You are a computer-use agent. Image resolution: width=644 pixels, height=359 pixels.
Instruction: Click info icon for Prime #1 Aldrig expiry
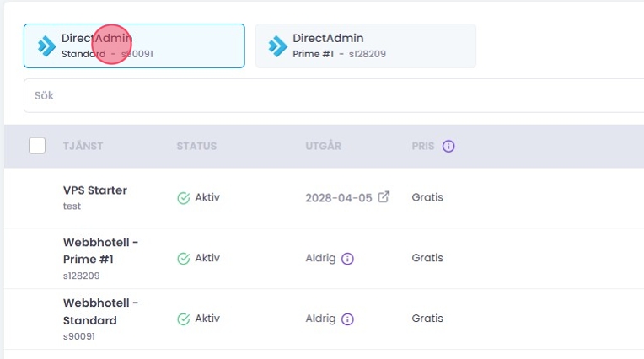347,259
